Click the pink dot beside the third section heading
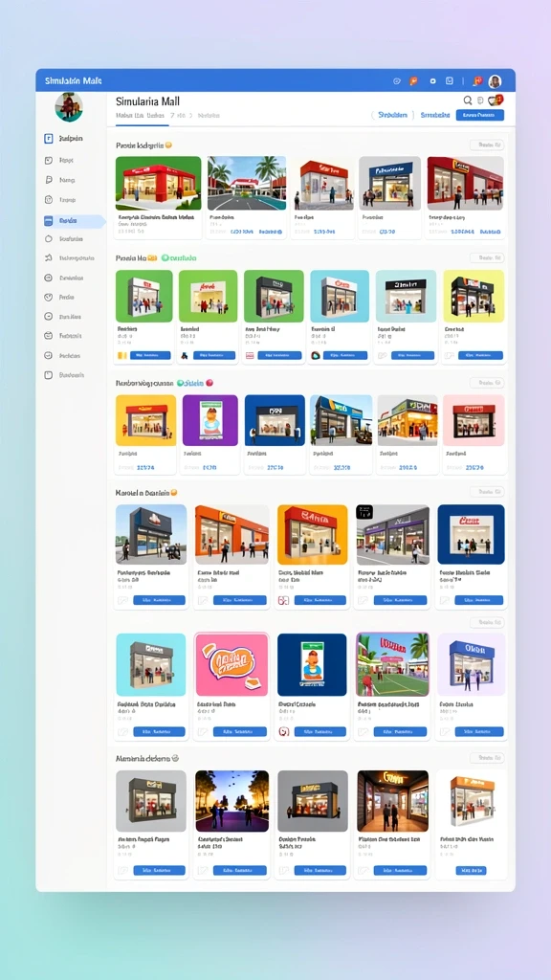Image resolution: width=551 pixels, height=980 pixels. click(x=209, y=383)
